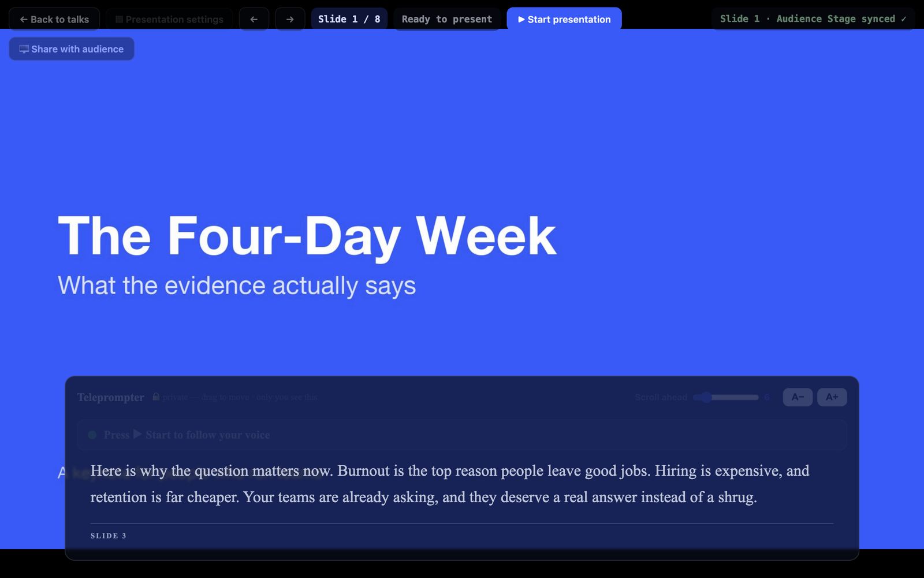Advance to next slide arrow
Image resolution: width=924 pixels, height=578 pixels.
pos(290,19)
